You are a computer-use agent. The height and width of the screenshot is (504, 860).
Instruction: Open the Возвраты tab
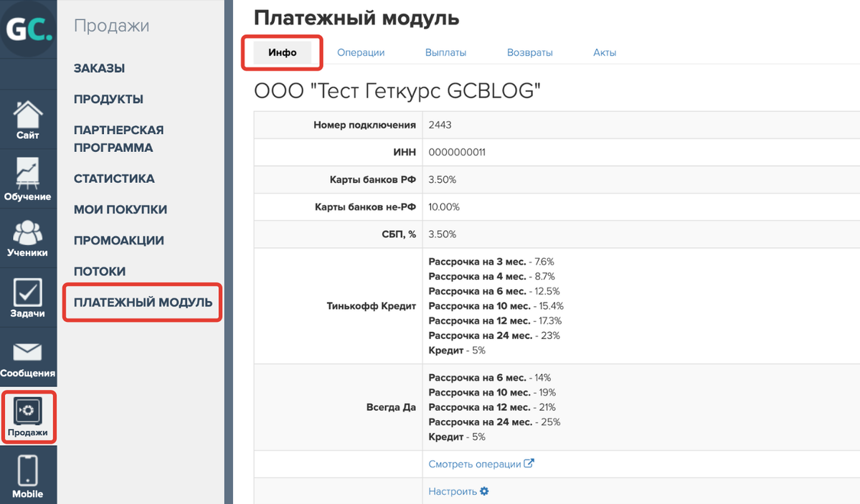pos(530,52)
